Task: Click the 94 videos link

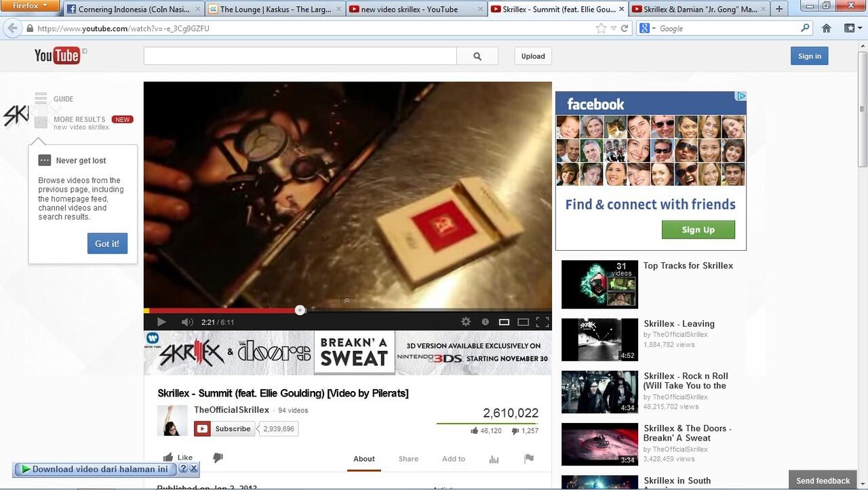Action: click(x=293, y=411)
